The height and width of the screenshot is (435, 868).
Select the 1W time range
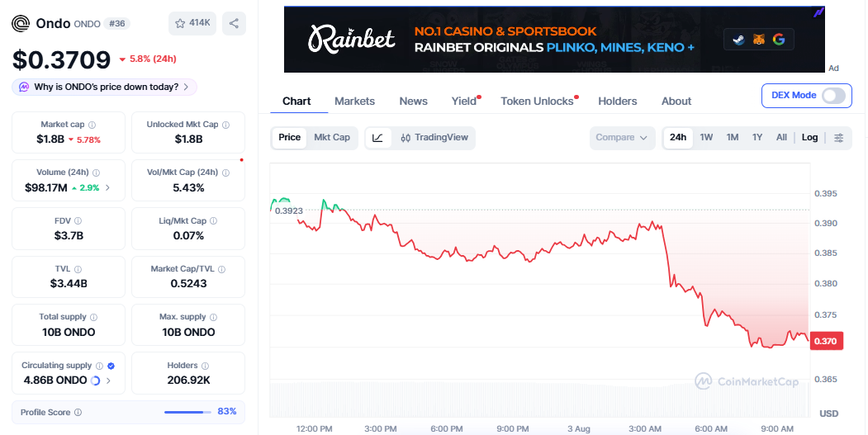[706, 138]
